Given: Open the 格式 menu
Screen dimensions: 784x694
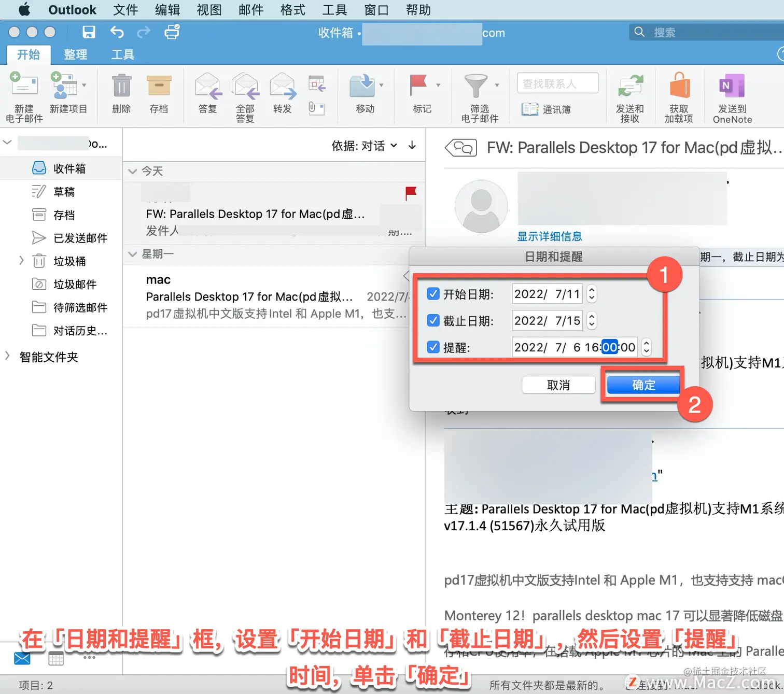Looking at the screenshot, I should pyautogui.click(x=293, y=10).
